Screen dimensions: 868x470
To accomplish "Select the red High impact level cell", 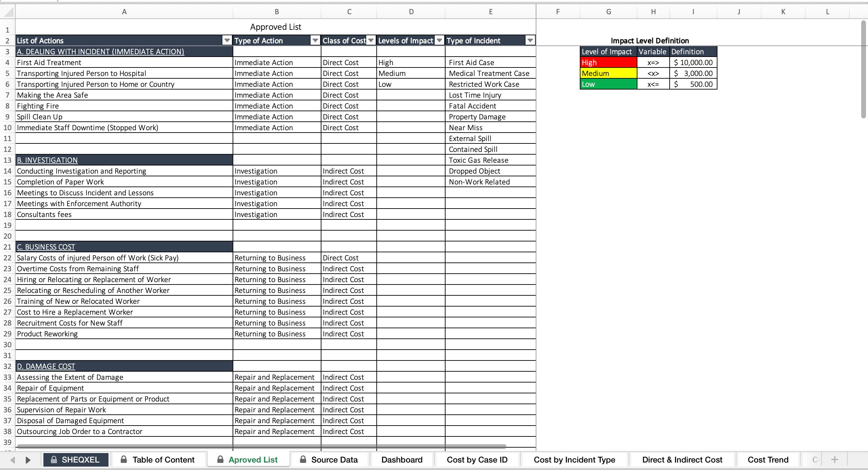I will 608,62.
